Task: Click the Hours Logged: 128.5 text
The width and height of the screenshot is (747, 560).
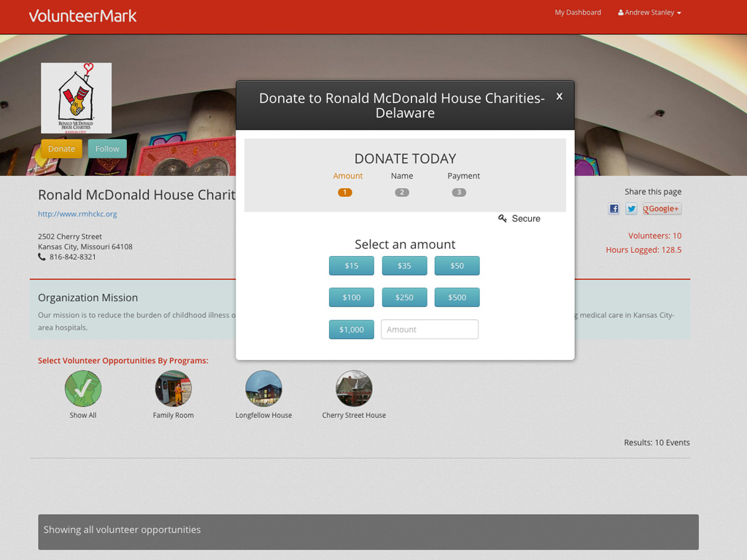Action: [x=643, y=250]
